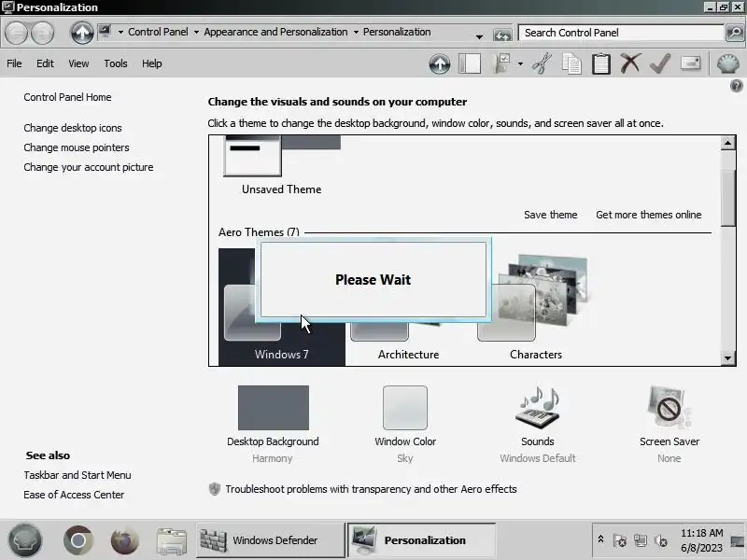Open the file explorer taskbar icon
The height and width of the screenshot is (560, 747).
coord(171,541)
